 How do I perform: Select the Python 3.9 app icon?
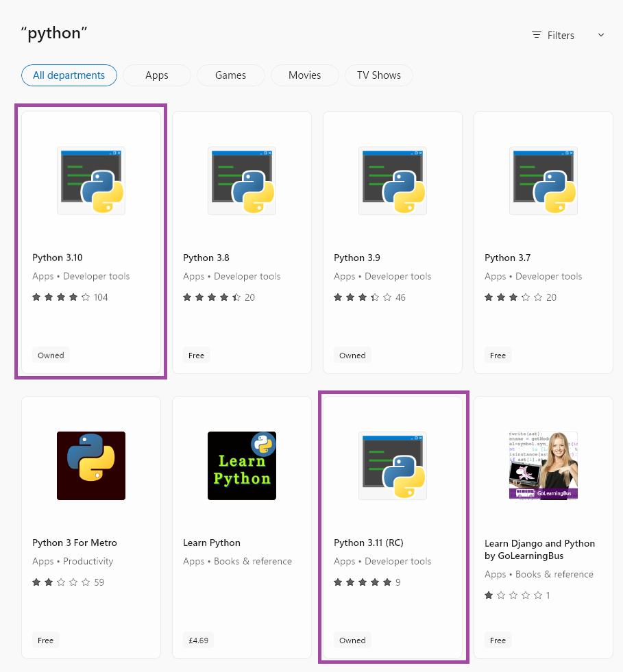coord(392,180)
